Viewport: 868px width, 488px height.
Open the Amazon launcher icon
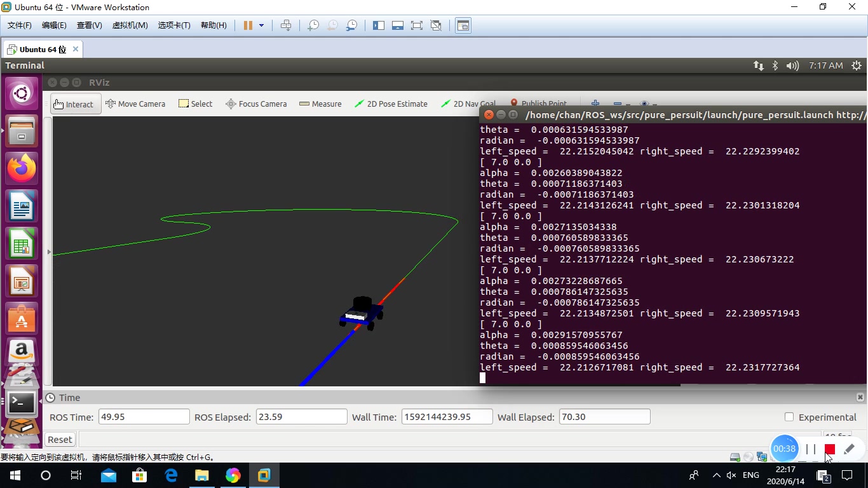pos(22,351)
